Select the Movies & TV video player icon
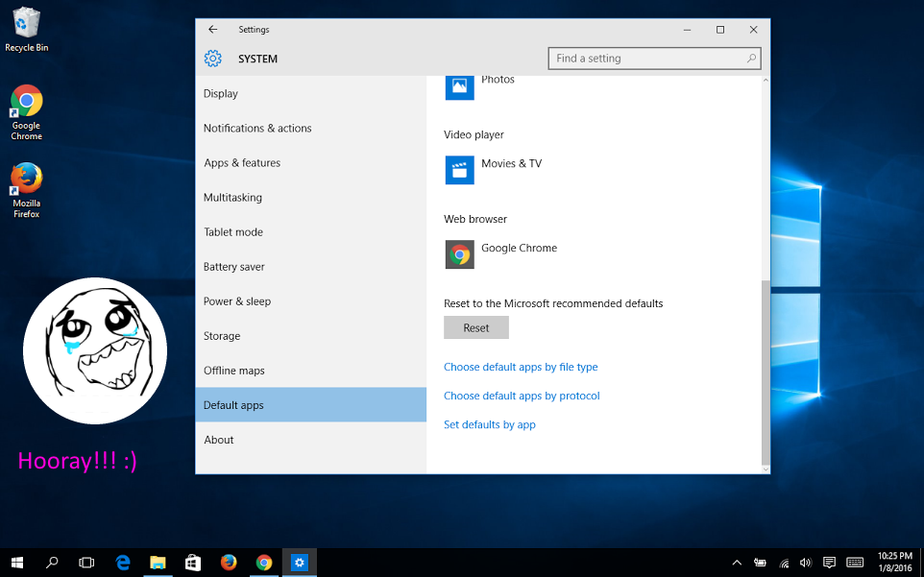Viewport: 924px width, 577px height. 460,170
